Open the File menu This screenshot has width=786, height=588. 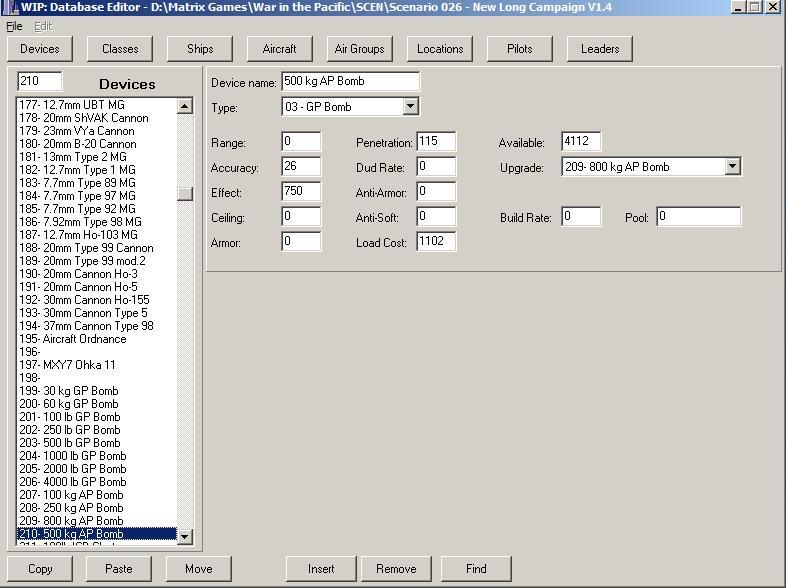tap(14, 26)
